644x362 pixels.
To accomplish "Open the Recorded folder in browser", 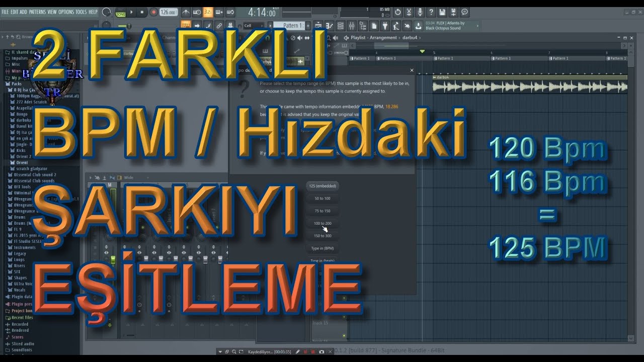I will 17,324.
